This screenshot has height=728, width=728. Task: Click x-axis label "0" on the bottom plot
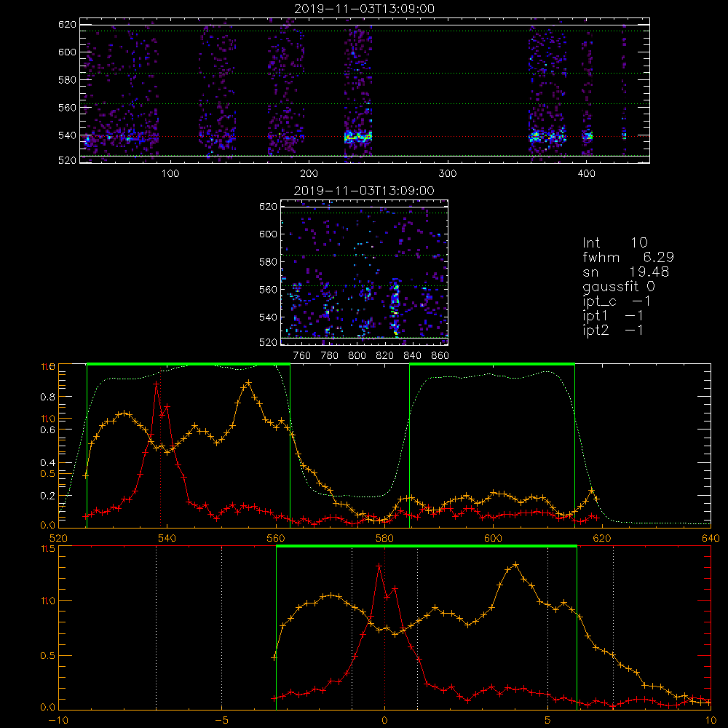pyautogui.click(x=384, y=720)
